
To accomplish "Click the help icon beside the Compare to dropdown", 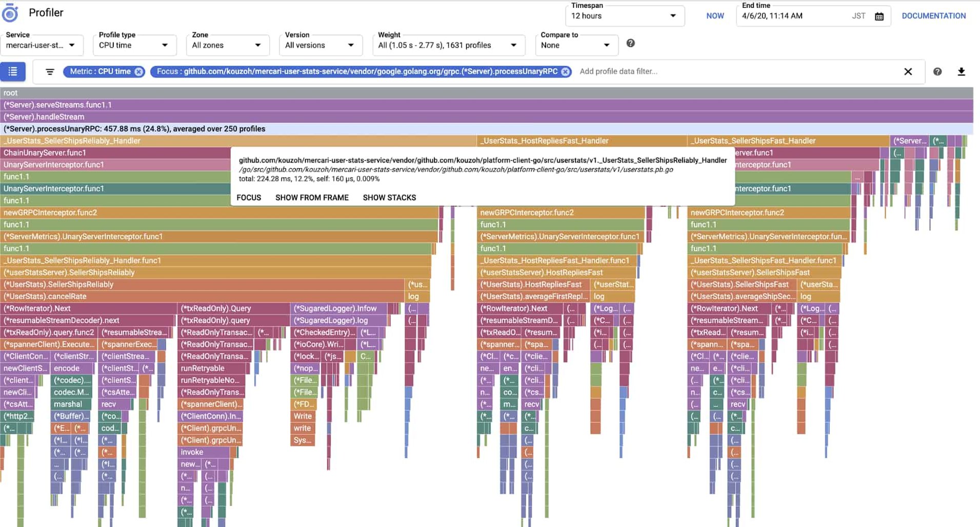I will pyautogui.click(x=630, y=44).
